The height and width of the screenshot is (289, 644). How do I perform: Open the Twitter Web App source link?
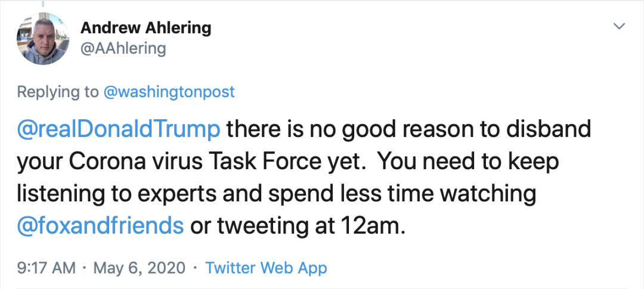click(x=266, y=268)
